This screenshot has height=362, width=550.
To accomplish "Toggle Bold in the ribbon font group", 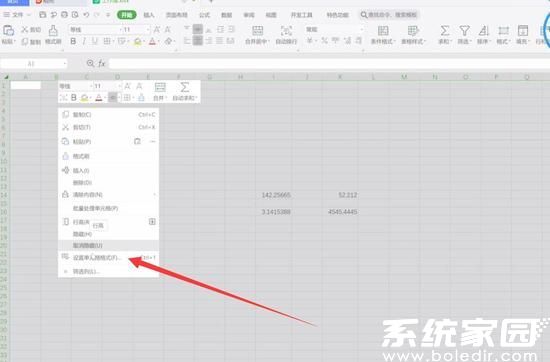I will click(x=73, y=41).
